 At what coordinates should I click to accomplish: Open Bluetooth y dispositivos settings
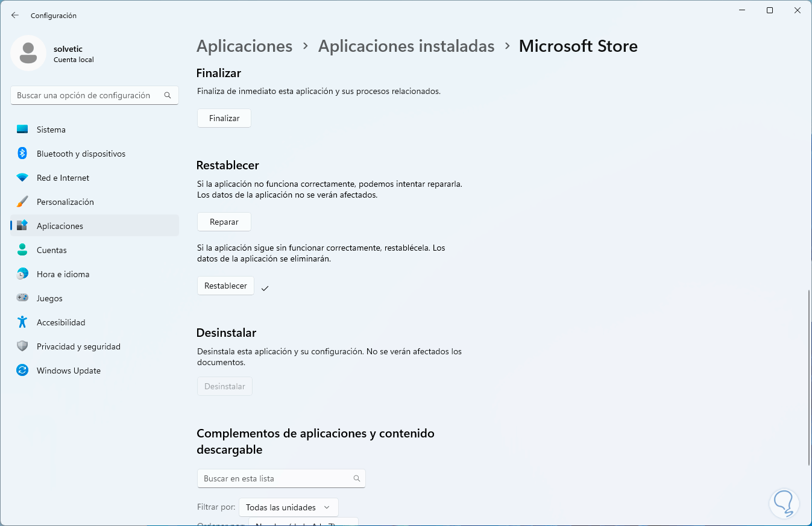(x=81, y=154)
